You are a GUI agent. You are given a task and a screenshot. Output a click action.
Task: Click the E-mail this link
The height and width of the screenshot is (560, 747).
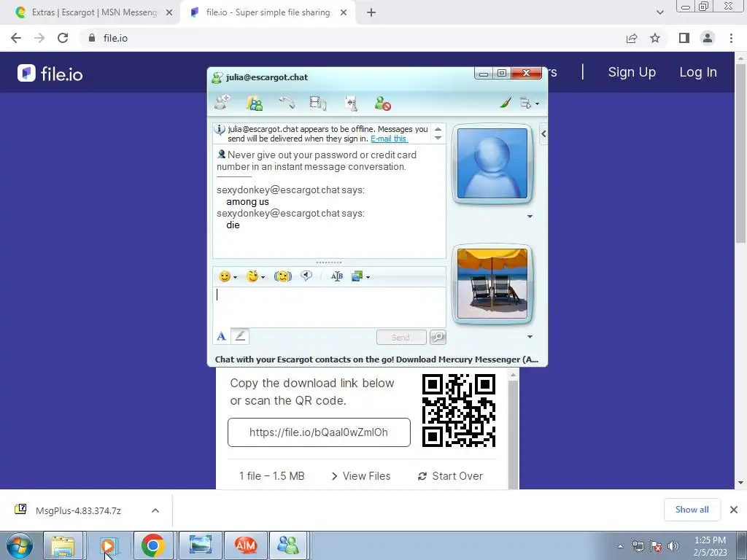pos(389,139)
